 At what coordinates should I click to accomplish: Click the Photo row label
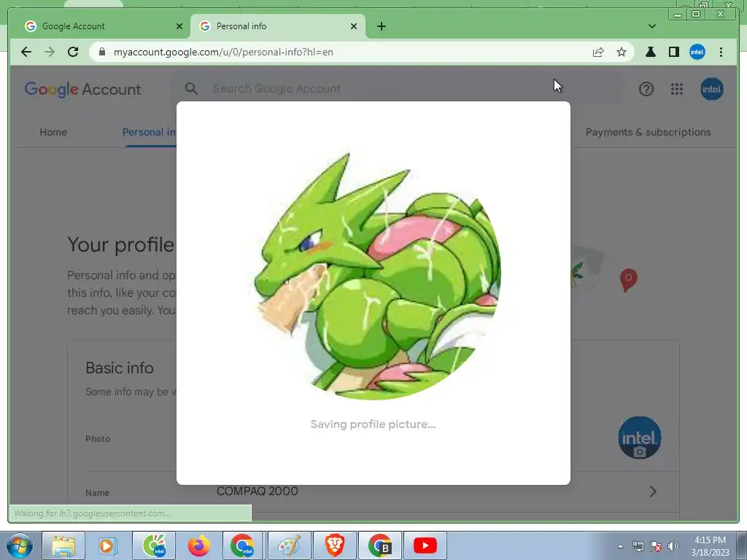point(98,438)
